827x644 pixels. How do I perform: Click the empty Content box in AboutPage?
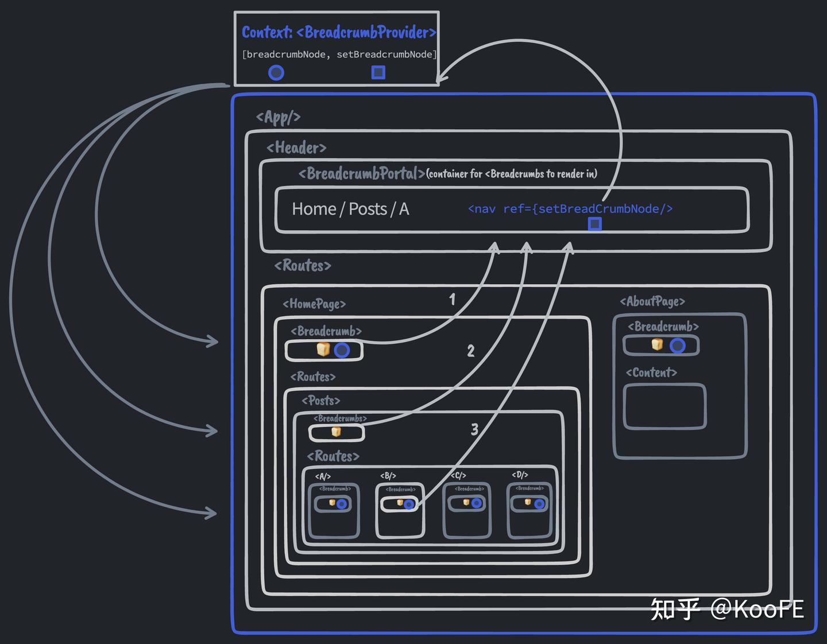click(x=664, y=406)
